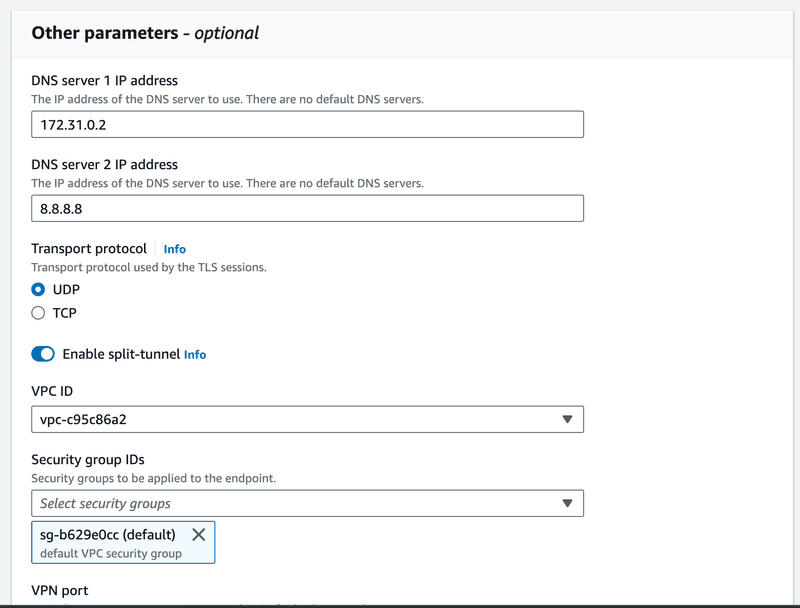
Task: Toggle the Enable split-tunnel switch
Action: tap(43, 354)
